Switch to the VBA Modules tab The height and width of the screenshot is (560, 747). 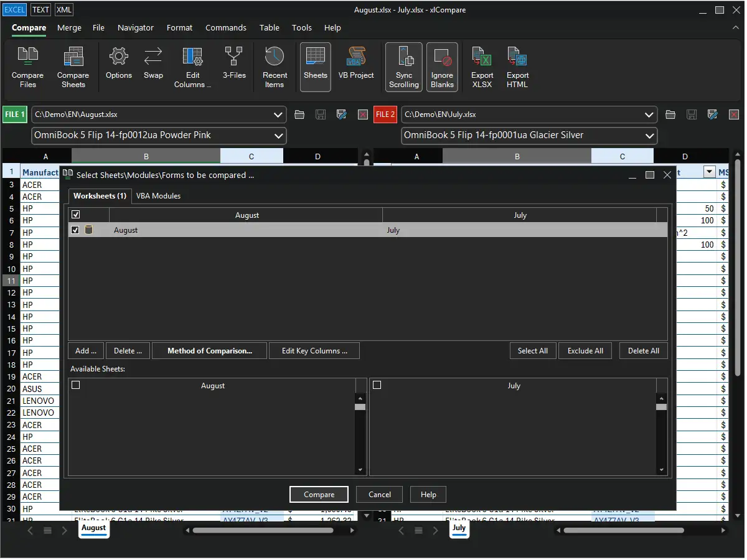point(158,196)
